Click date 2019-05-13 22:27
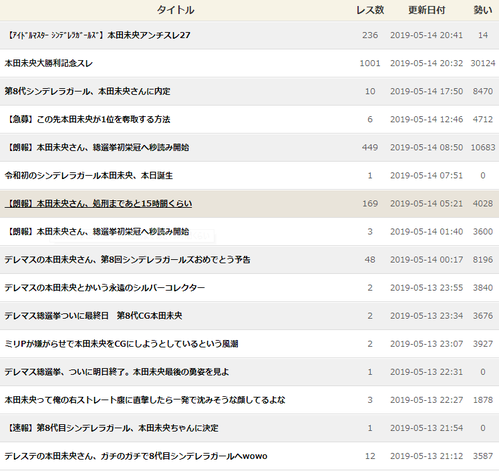The height and width of the screenshot is (471, 499). (x=427, y=399)
